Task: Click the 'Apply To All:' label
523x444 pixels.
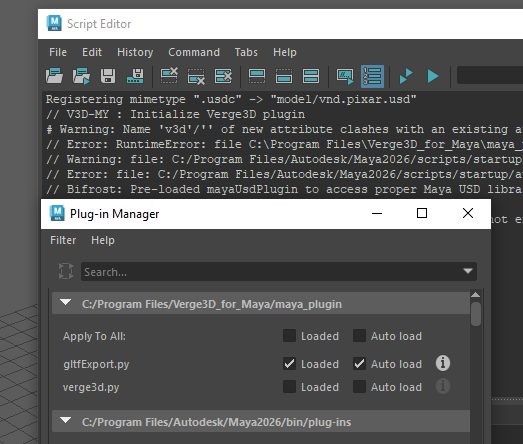Action: click(94, 336)
